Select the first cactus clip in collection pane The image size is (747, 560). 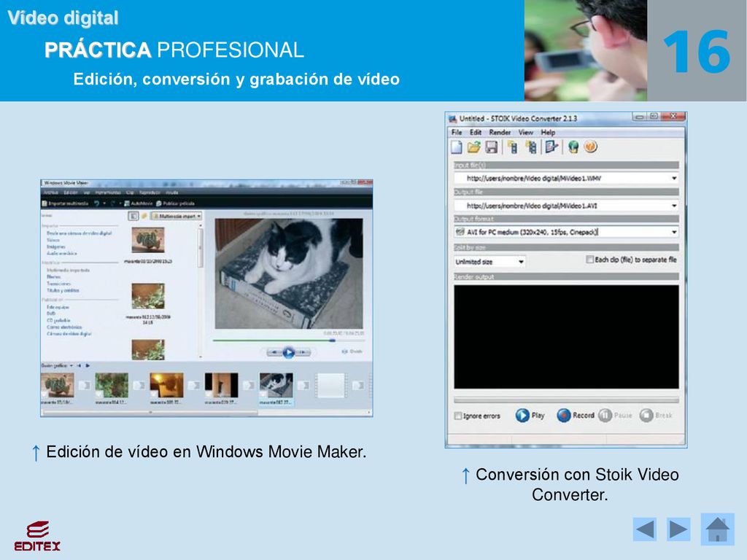(x=148, y=239)
